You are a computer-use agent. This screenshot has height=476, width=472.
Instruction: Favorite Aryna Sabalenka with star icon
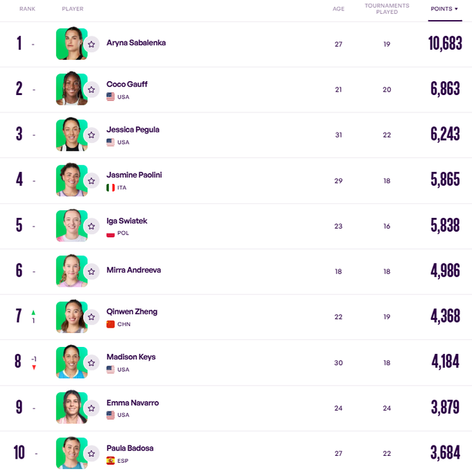(x=92, y=44)
